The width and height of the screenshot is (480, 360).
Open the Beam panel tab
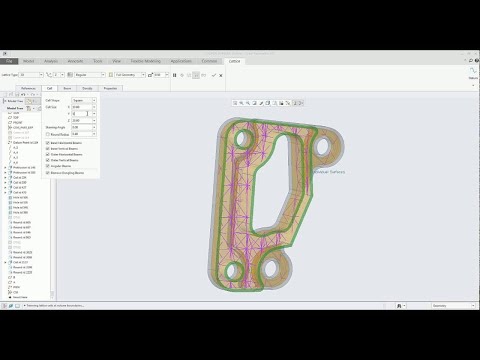pos(67,88)
